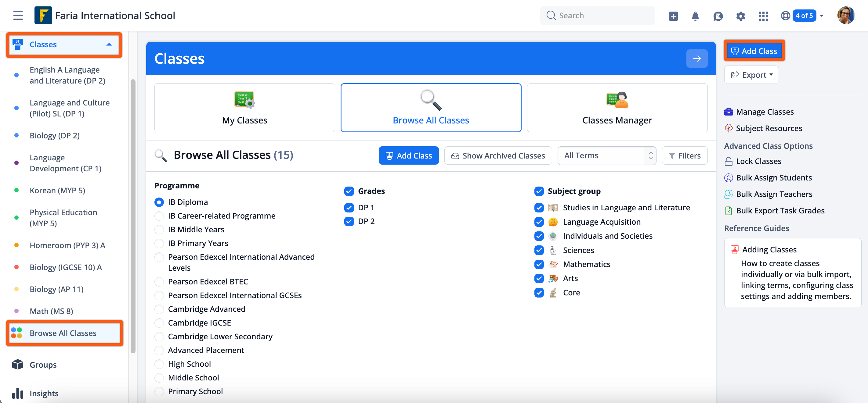Open the apps grid launcher
Image resolution: width=868 pixels, height=403 pixels.
763,16
